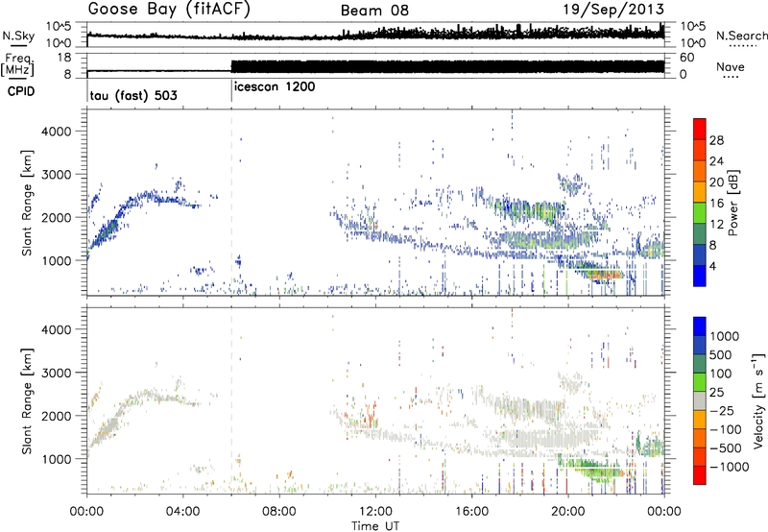The width and height of the screenshot is (768, 532).
Task: Click the 'CPID' row label
Action: coord(21,91)
